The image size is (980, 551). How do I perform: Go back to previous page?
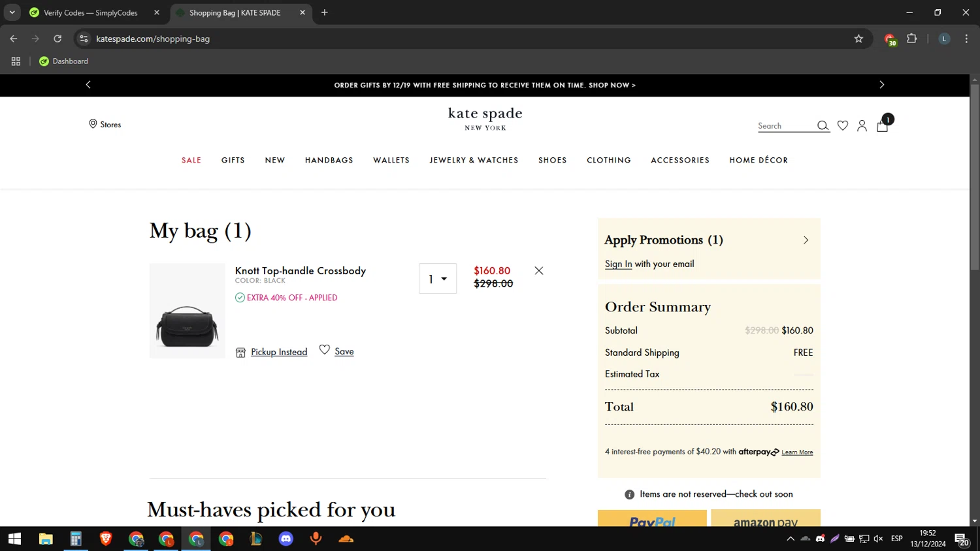14,39
